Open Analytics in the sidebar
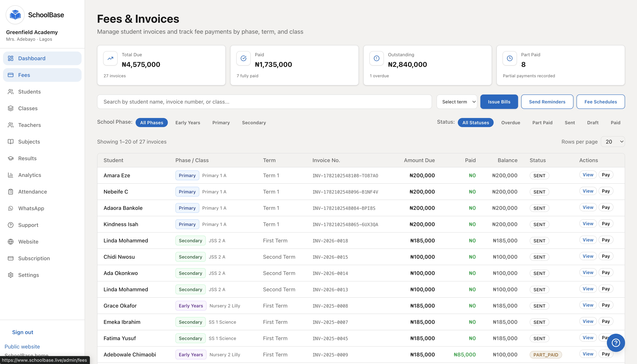 pos(42,175)
